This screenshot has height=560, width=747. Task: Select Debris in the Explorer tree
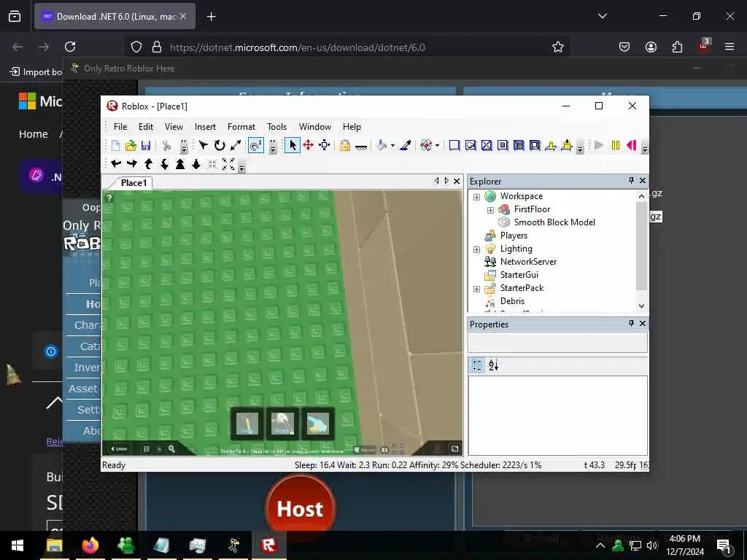512,301
